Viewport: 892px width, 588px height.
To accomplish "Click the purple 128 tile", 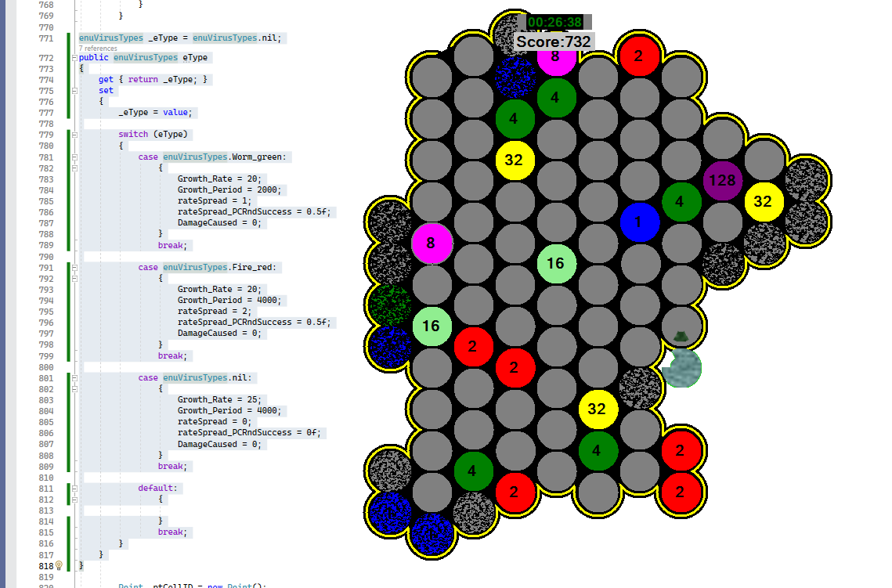I will [x=723, y=180].
